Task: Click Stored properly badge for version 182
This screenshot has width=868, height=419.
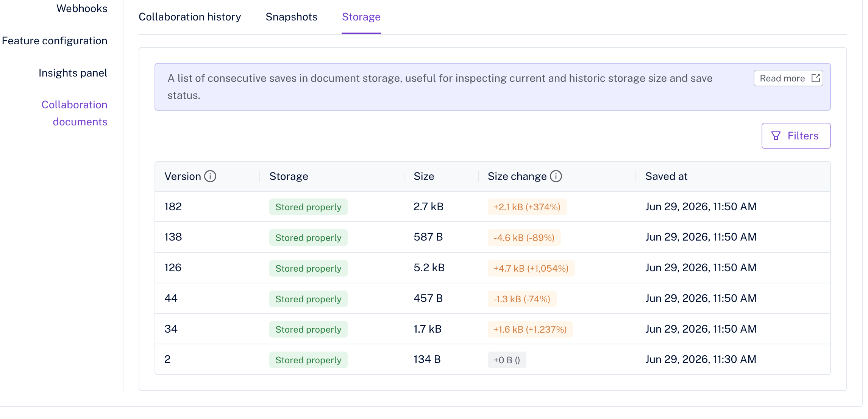Action: click(308, 207)
